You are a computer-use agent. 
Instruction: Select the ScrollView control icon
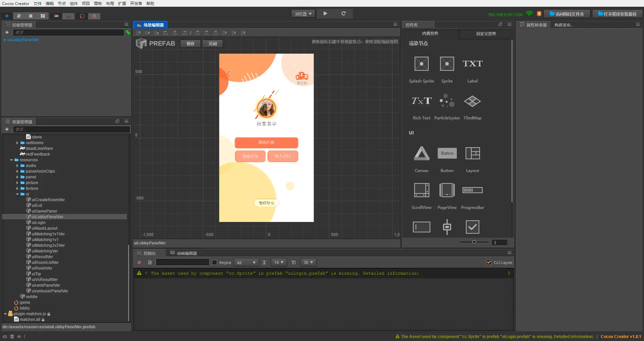click(x=421, y=190)
